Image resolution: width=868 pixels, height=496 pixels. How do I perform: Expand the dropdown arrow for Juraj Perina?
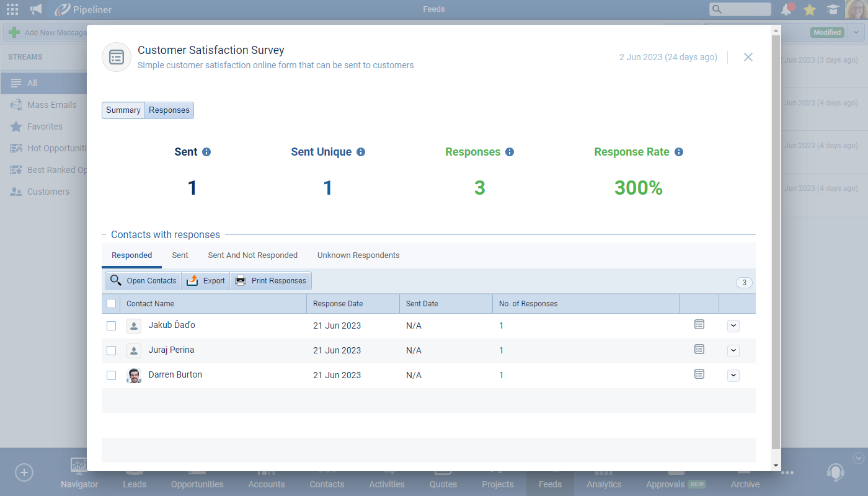click(733, 350)
